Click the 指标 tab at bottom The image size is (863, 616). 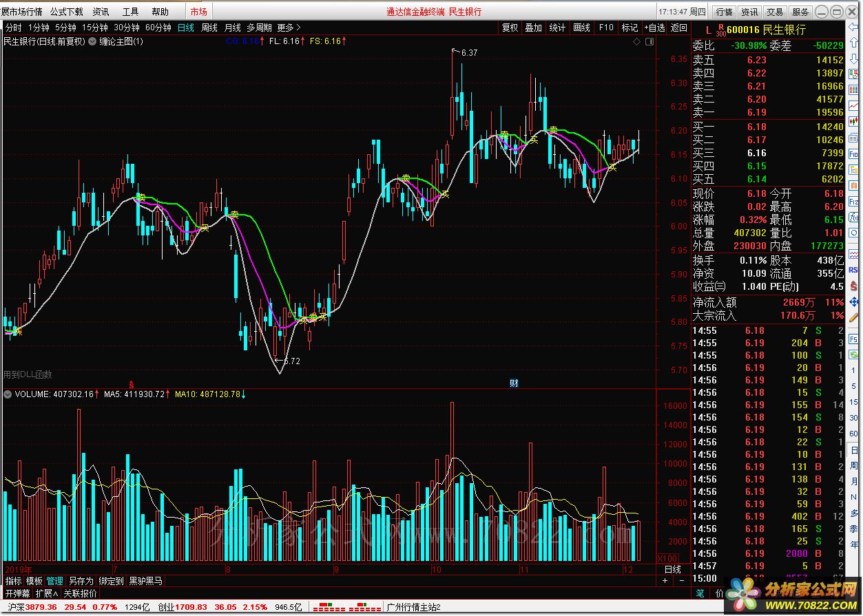13,581
